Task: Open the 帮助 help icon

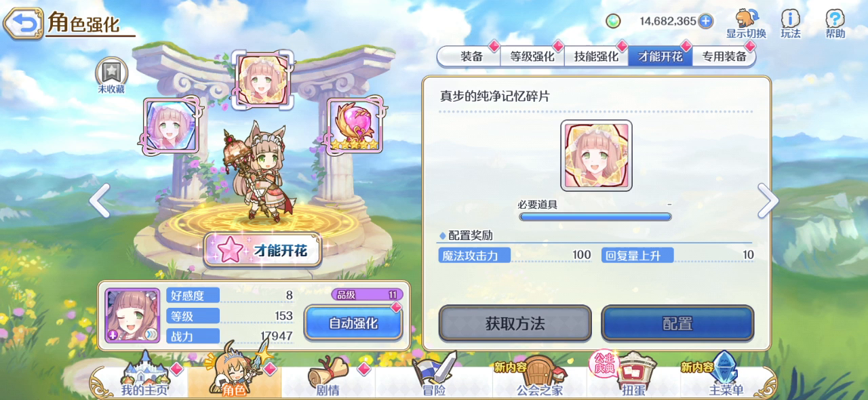Action: point(835,19)
